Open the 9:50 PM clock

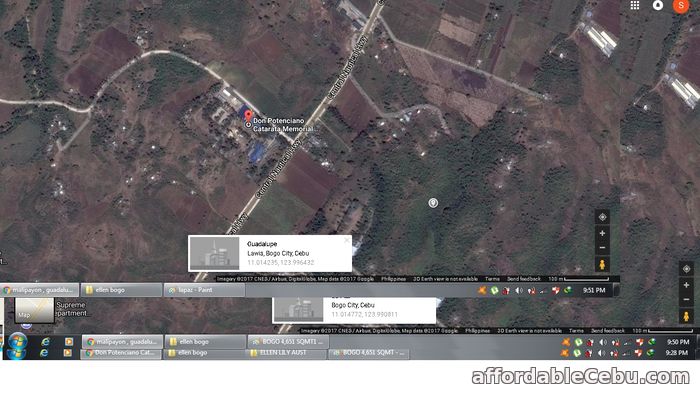678,342
